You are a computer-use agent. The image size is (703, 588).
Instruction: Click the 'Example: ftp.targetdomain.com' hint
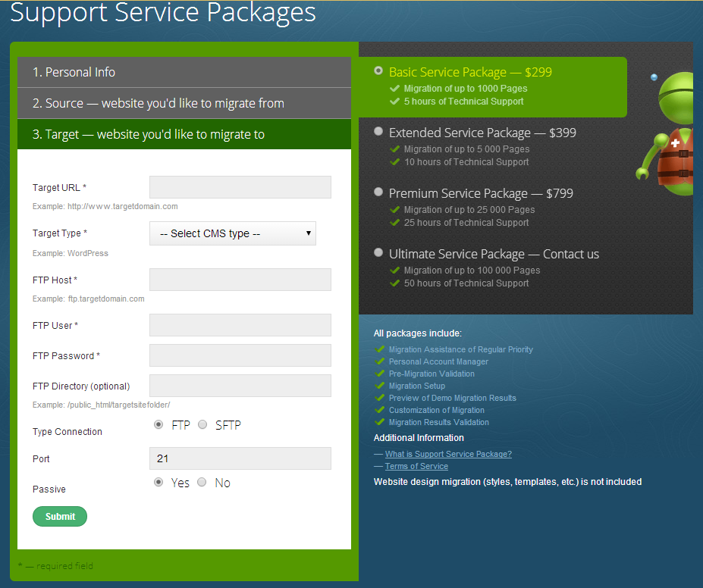pos(88,299)
